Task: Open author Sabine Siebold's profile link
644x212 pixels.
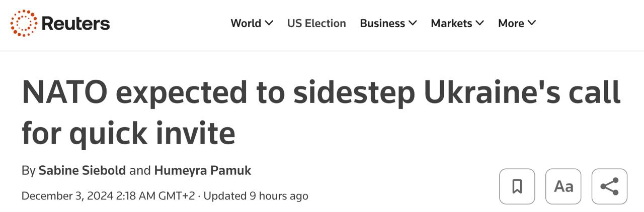Action: point(83,170)
